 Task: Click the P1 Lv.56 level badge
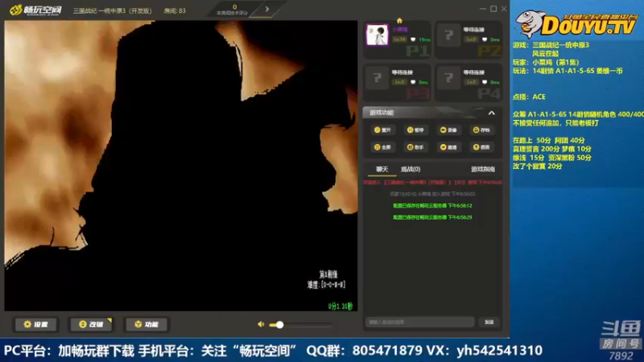click(399, 39)
